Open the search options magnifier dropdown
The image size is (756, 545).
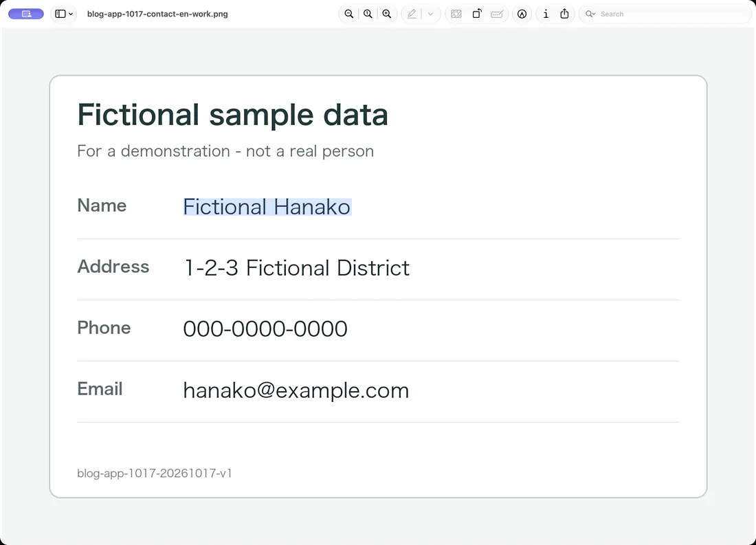pyautogui.click(x=590, y=14)
